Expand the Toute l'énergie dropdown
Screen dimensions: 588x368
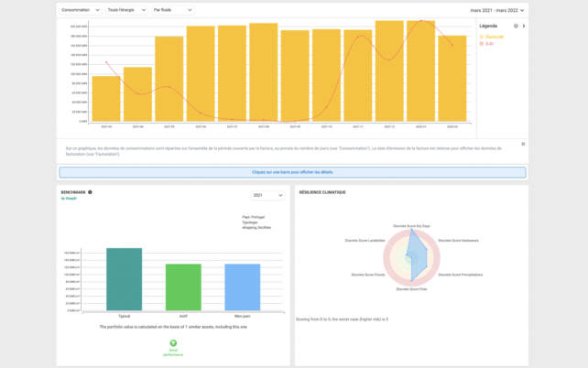(x=126, y=9)
